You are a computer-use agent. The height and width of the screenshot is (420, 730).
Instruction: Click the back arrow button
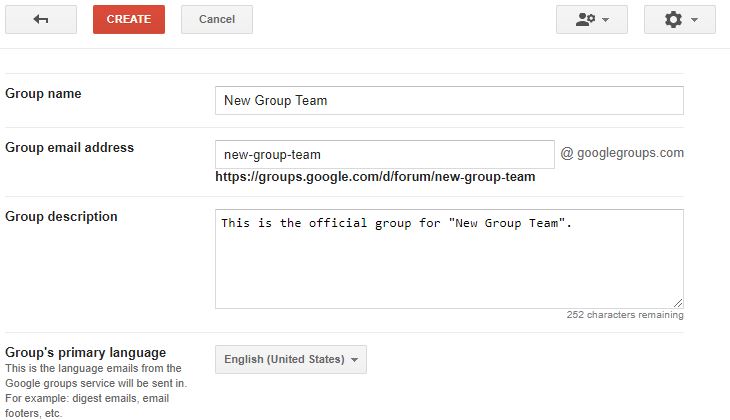41,20
